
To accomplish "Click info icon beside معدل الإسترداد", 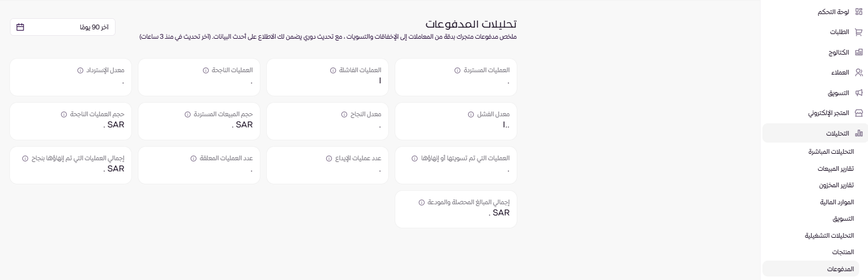I will (80, 70).
